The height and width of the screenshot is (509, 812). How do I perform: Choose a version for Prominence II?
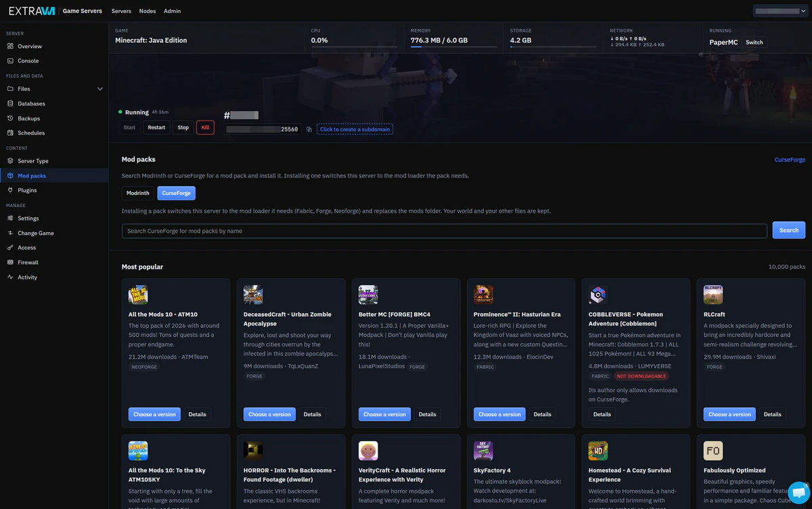point(500,414)
